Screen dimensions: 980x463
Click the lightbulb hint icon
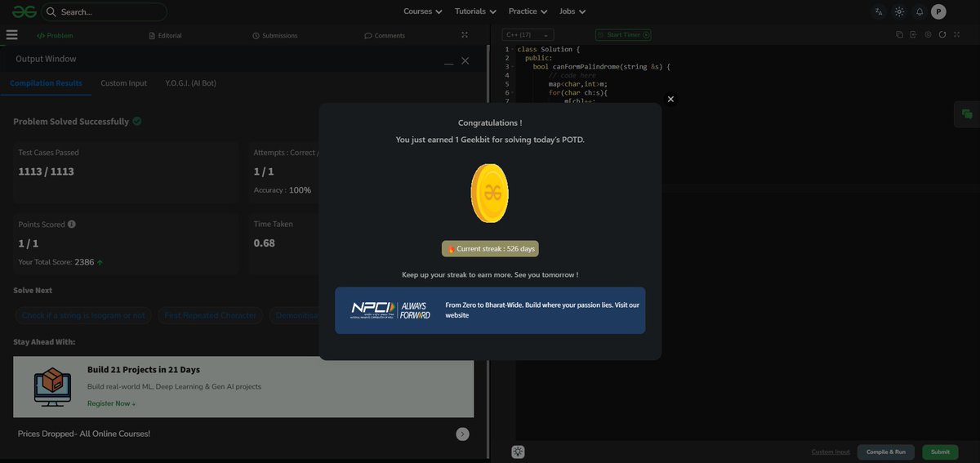tap(518, 452)
